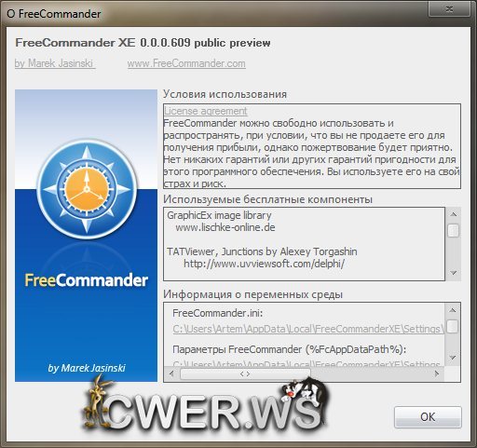Click 'FreeCommander XE 0.0.0.609 public preview' title
The image size is (477, 448).
coord(143,43)
